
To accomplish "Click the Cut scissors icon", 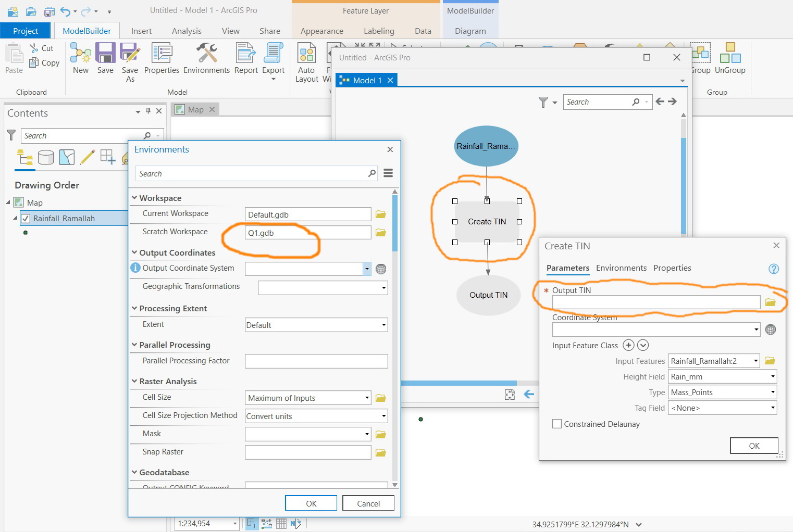I will [x=34, y=48].
